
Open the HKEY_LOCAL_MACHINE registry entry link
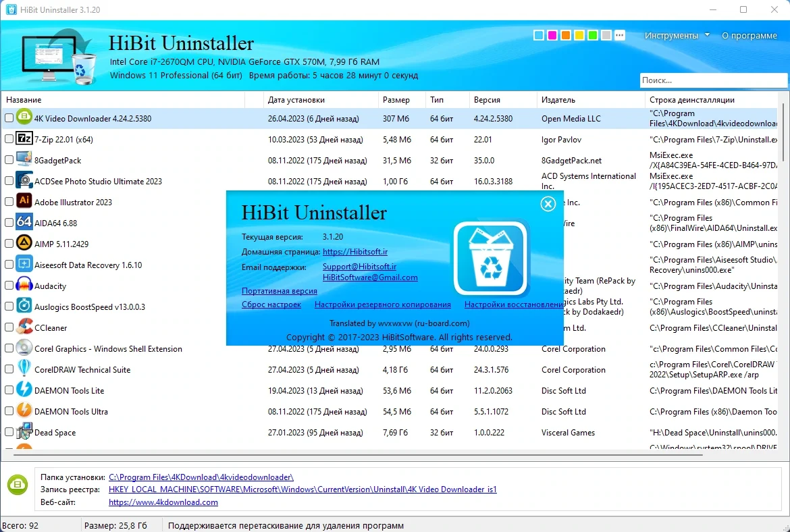point(302,489)
